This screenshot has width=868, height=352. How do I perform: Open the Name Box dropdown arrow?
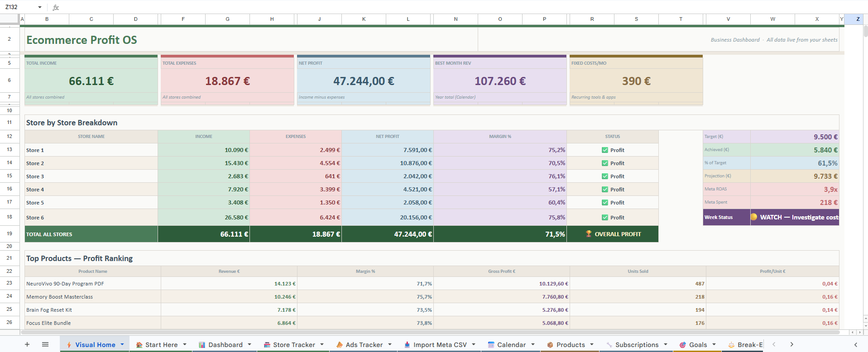(40, 7)
